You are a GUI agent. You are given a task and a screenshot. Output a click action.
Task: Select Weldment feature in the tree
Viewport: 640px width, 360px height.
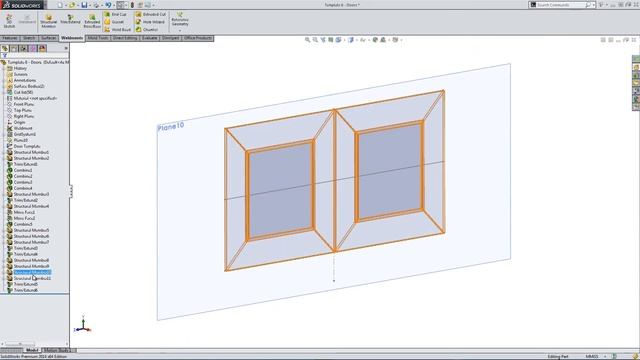point(22,128)
